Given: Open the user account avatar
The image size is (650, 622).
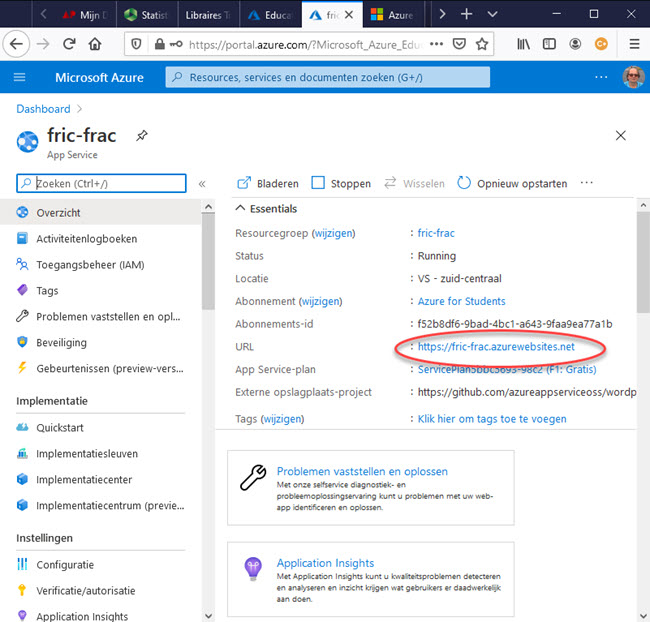Looking at the screenshot, I should pyautogui.click(x=632, y=78).
